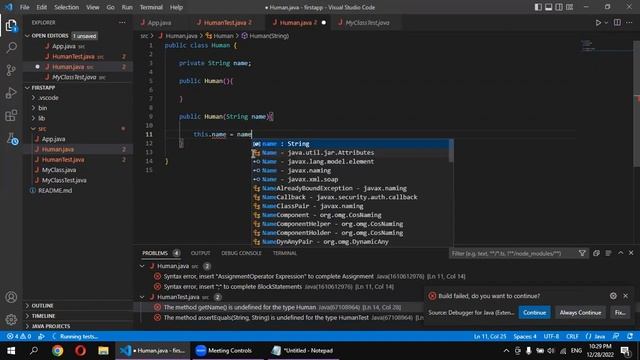Click errors and warnings count in status bar

(x=18, y=336)
